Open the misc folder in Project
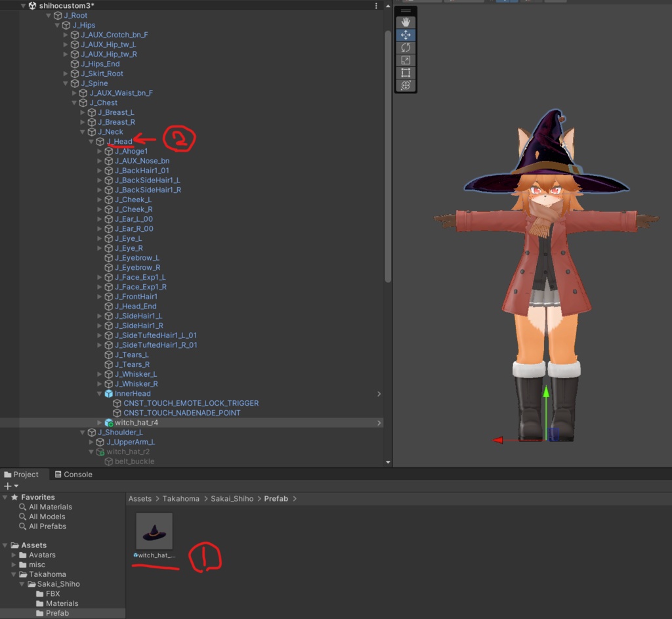Viewport: 672px width, 619px height. point(37,565)
